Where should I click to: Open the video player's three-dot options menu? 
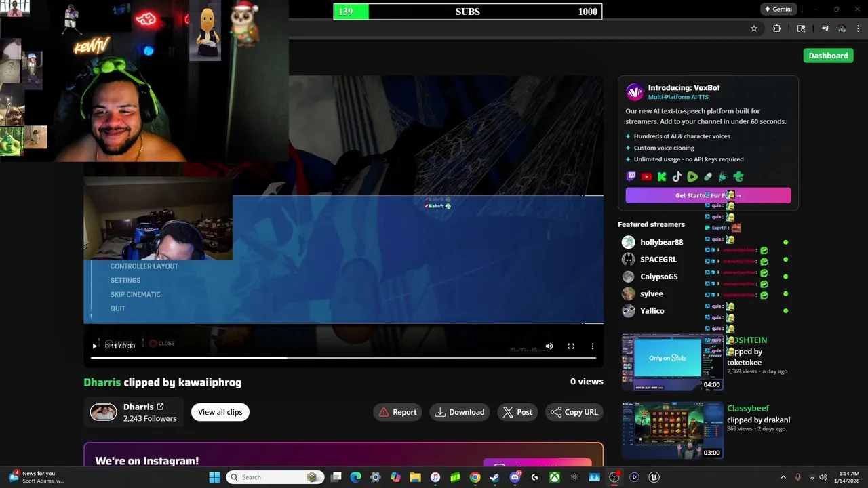pos(592,346)
